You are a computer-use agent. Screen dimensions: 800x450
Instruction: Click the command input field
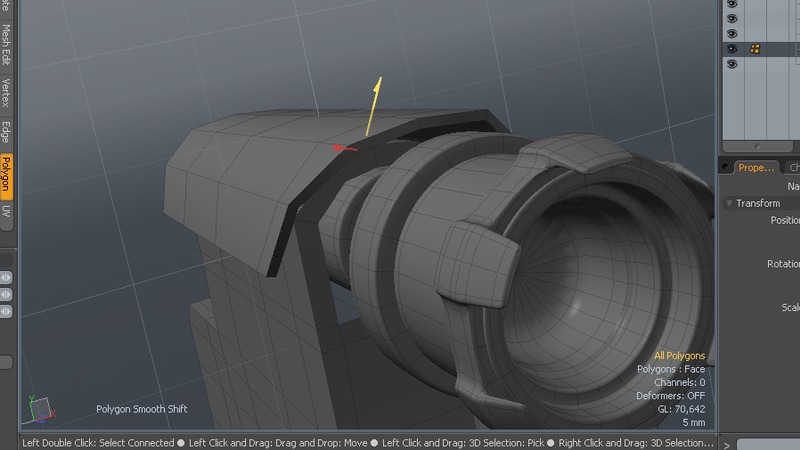[768, 444]
